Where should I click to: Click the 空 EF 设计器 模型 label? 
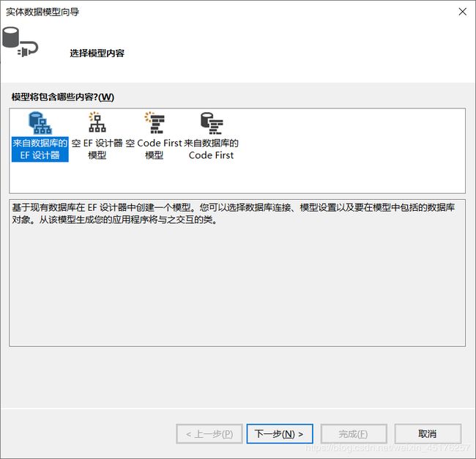(97, 149)
